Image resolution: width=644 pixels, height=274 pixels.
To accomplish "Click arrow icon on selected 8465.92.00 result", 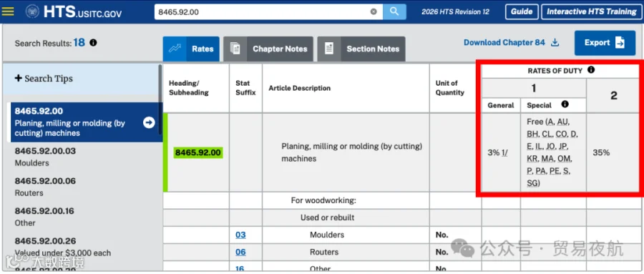I will point(149,122).
